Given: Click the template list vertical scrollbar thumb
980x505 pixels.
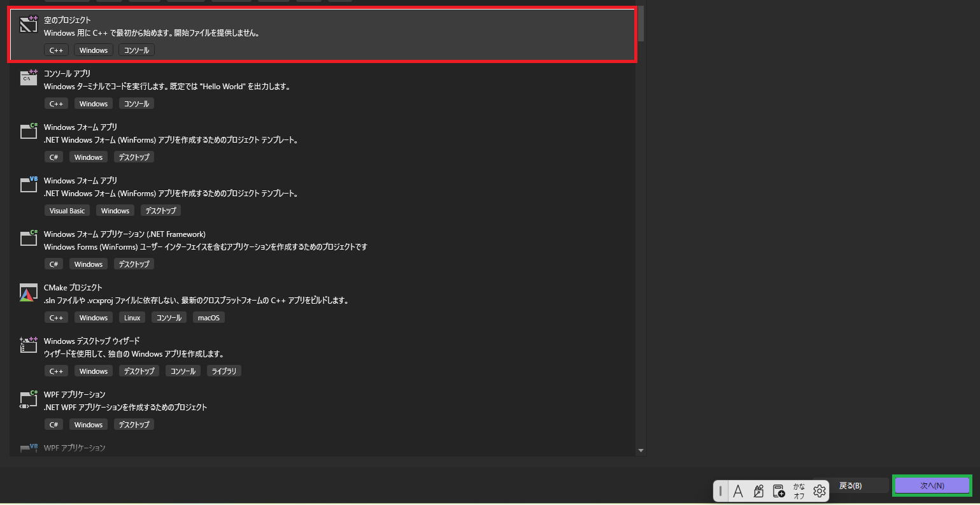Looking at the screenshot, I should click(641, 24).
